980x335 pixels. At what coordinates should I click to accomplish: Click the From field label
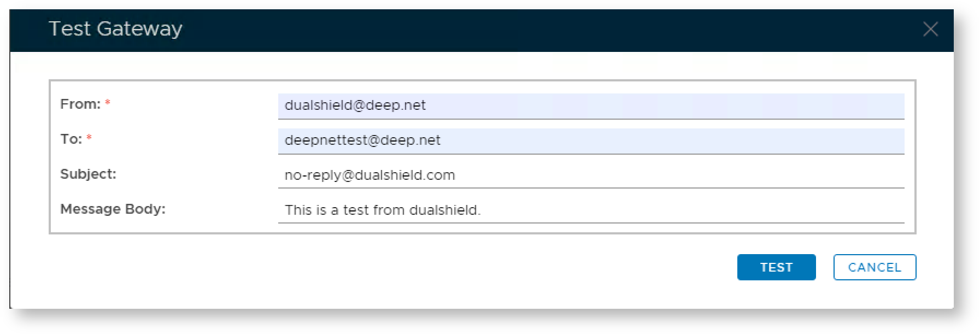pyautogui.click(x=80, y=104)
